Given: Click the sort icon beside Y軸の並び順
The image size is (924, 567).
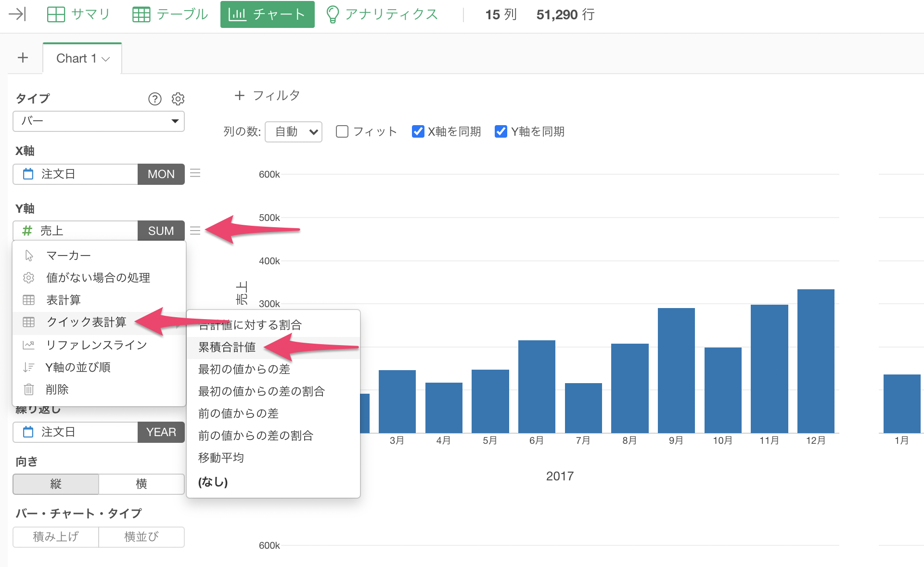Looking at the screenshot, I should pyautogui.click(x=28, y=367).
